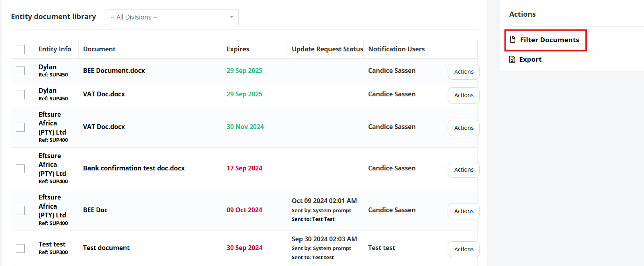Open Actions for Test document row

coord(464,249)
